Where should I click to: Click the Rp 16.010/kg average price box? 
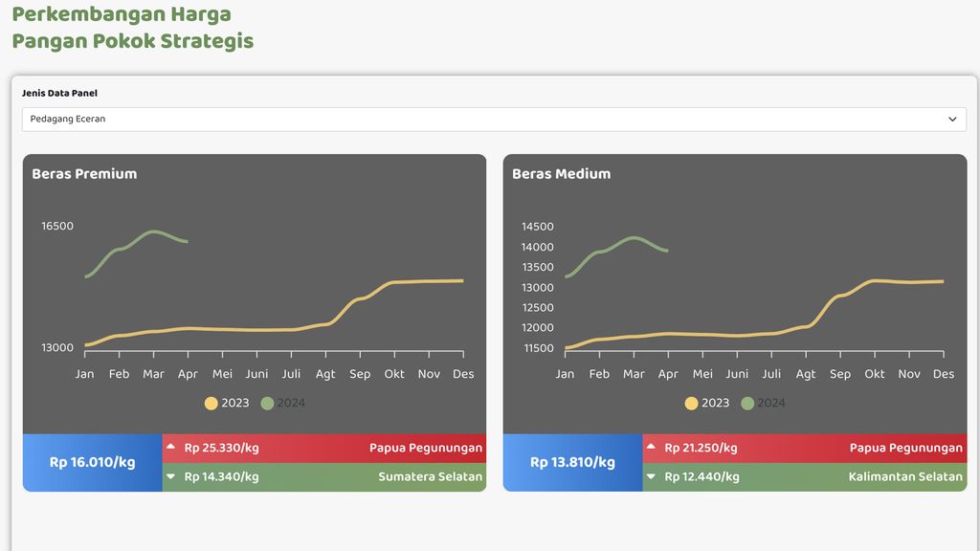[93, 462]
